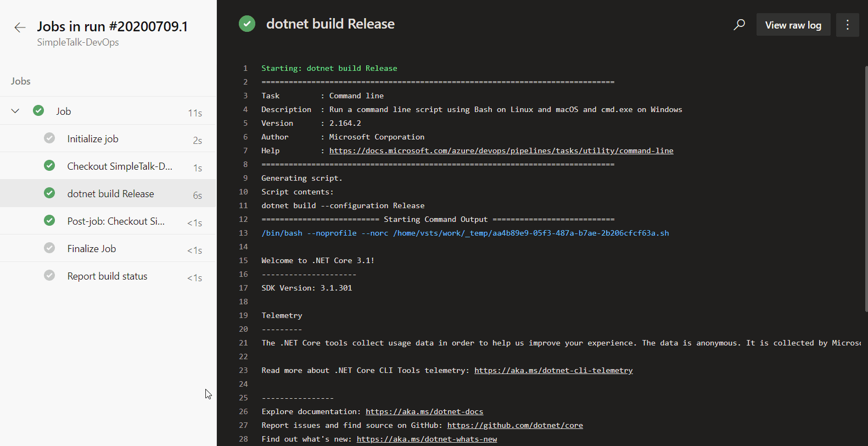The width and height of the screenshot is (868, 446).
Task: Click the grey status icon of Finalize Job
Action: coord(49,248)
